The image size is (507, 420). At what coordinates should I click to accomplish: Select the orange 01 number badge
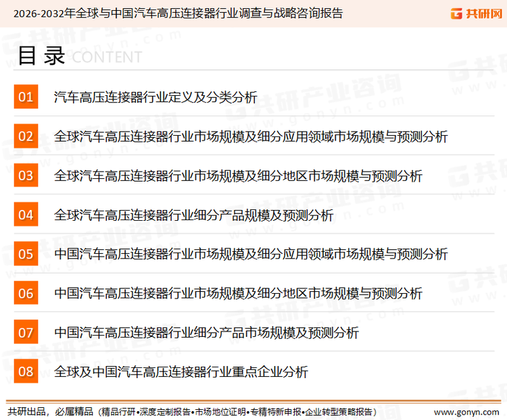pyautogui.click(x=26, y=97)
